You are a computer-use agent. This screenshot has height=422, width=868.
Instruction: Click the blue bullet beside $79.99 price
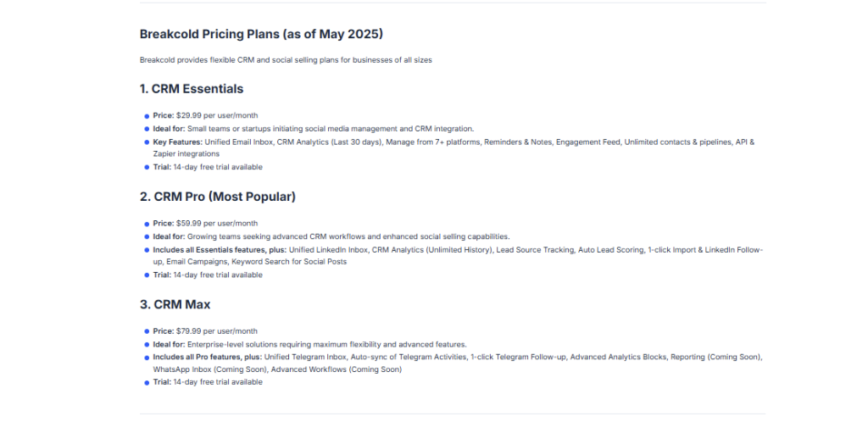147,332
